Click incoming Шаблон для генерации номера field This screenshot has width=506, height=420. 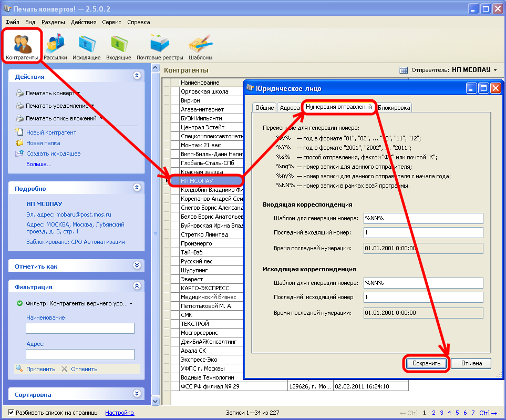[x=422, y=218]
